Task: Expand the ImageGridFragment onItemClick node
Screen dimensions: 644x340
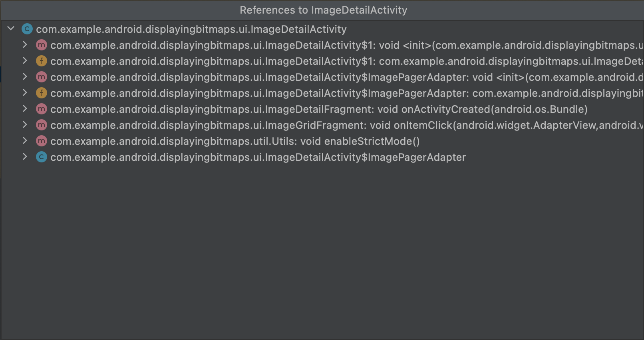Action: click(25, 125)
